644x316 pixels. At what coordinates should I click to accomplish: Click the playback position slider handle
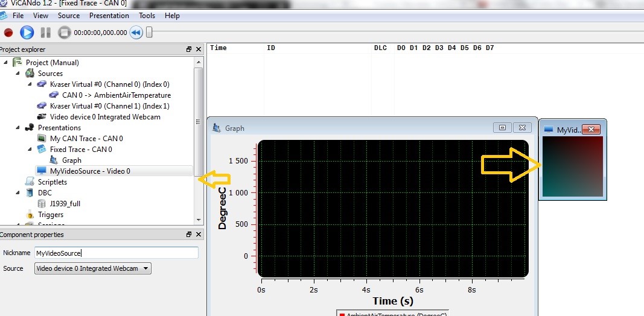coord(149,32)
